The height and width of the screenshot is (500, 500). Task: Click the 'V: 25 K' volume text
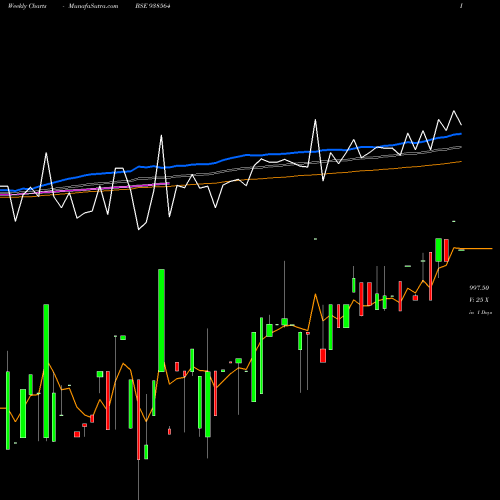479,300
